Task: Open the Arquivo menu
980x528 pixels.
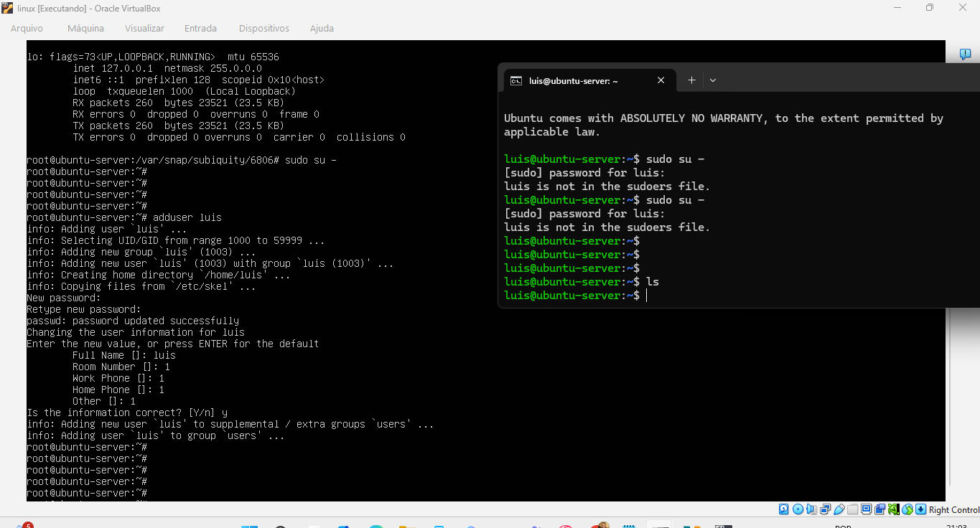Action: 27,28
